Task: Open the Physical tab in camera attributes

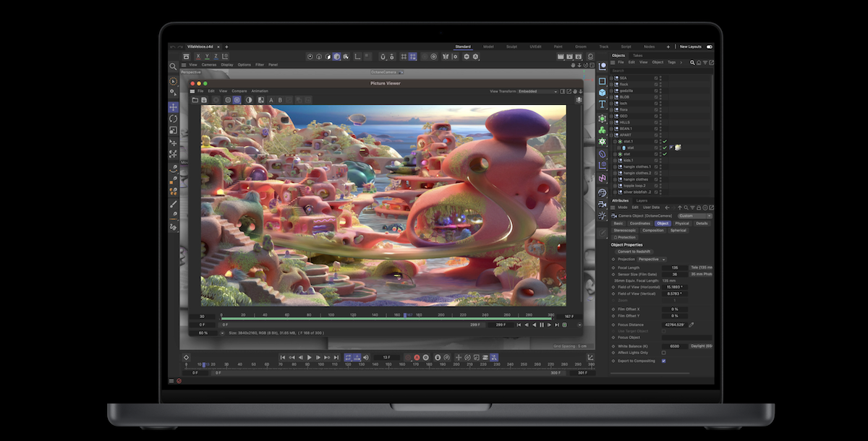Action: 682,223
